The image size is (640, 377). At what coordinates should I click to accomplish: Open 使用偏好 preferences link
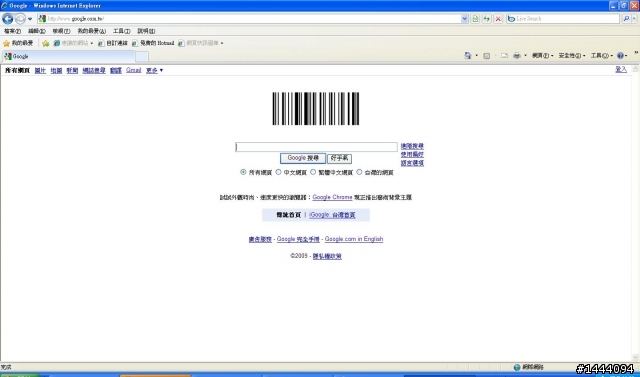tap(412, 155)
